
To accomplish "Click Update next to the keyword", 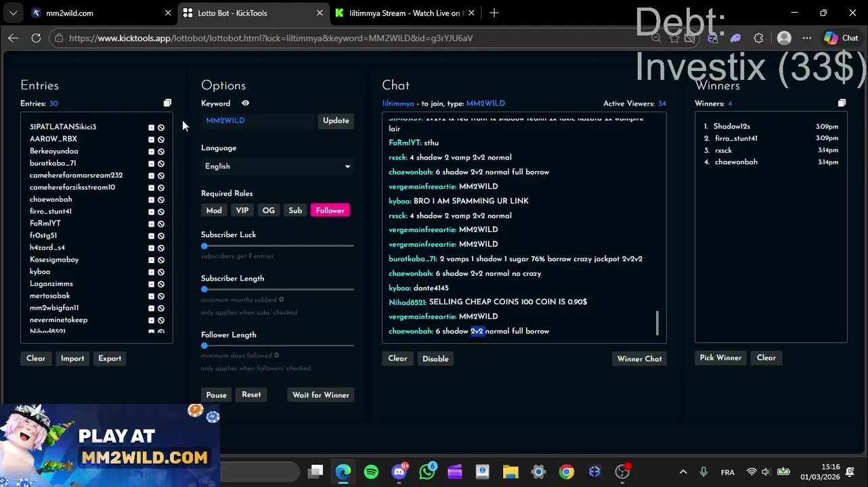I will (x=336, y=120).
